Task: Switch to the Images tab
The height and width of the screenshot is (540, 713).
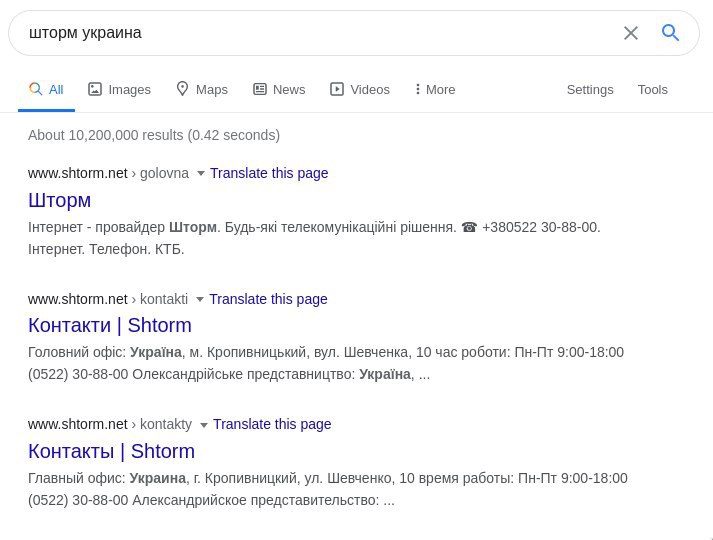Action: [119, 90]
